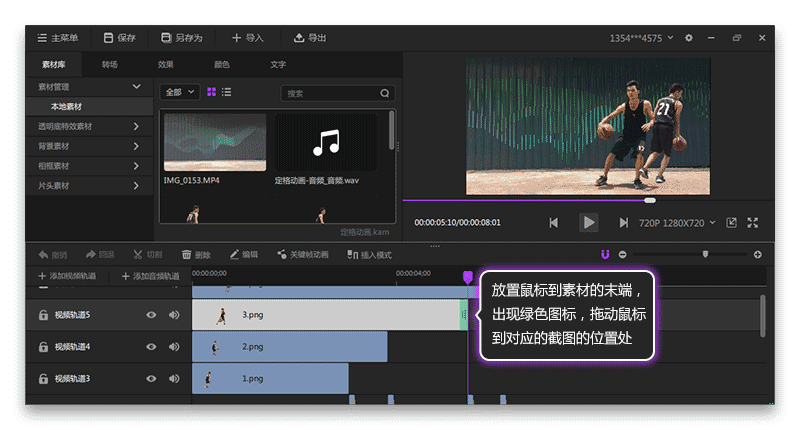
Task: Click the 回退 redo button
Action: (x=100, y=255)
